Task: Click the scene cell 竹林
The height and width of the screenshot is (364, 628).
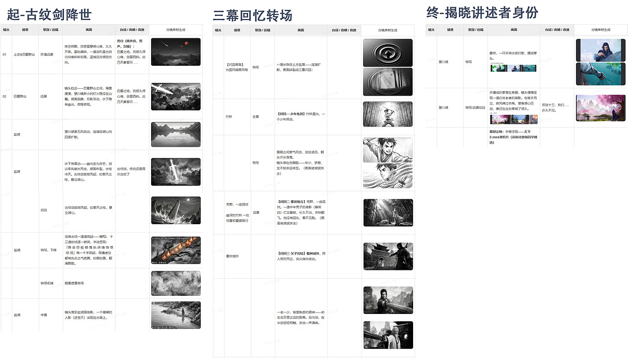Action: 229,117
